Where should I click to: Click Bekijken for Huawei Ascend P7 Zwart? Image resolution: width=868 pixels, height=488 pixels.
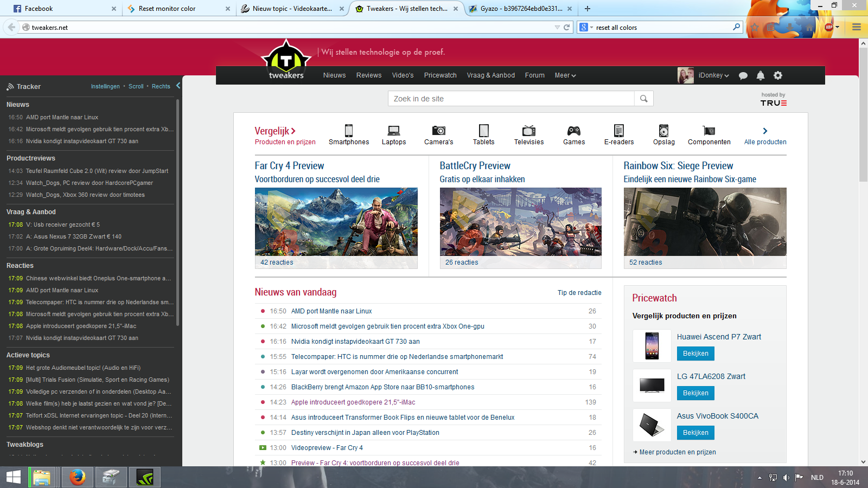695,354
